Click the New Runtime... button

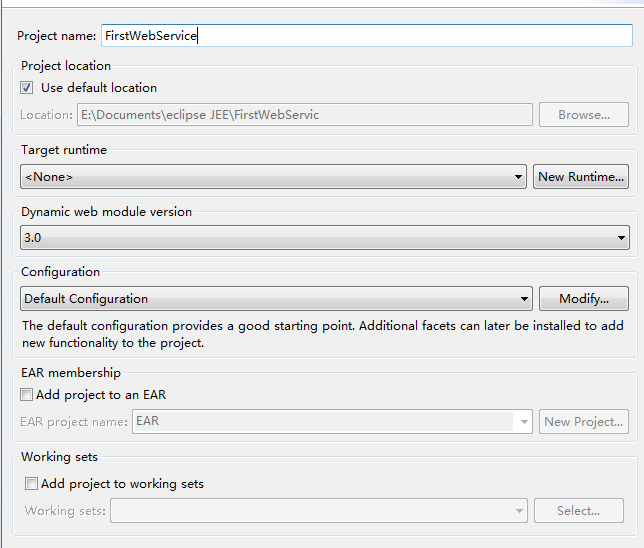[x=581, y=177]
